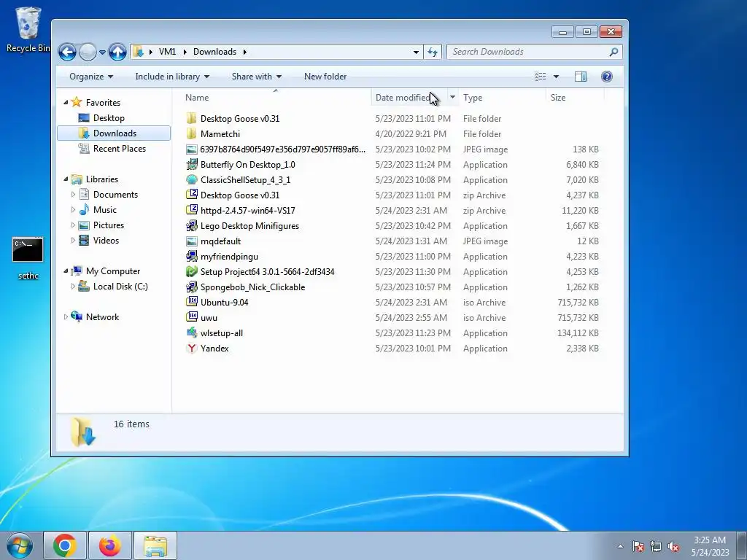Select Recent Places in Favorites
This screenshot has width=747, height=560.
pos(119,149)
